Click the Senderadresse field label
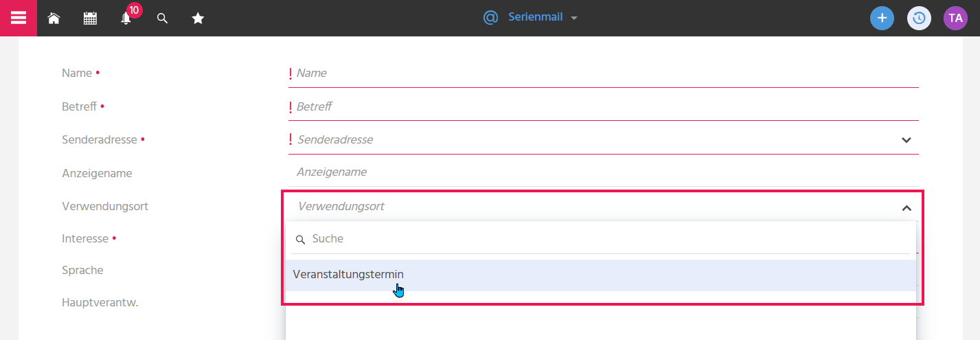Viewport: 980px width, 340px height. tap(100, 139)
